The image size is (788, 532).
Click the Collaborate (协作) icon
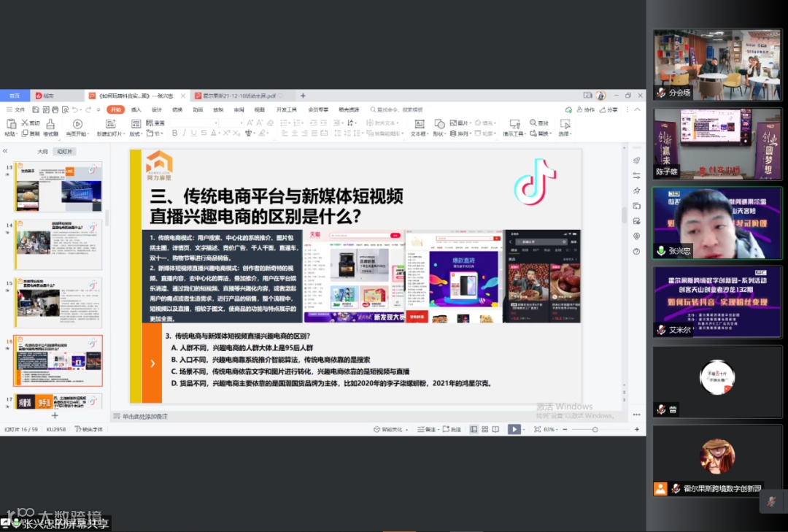(x=579, y=109)
